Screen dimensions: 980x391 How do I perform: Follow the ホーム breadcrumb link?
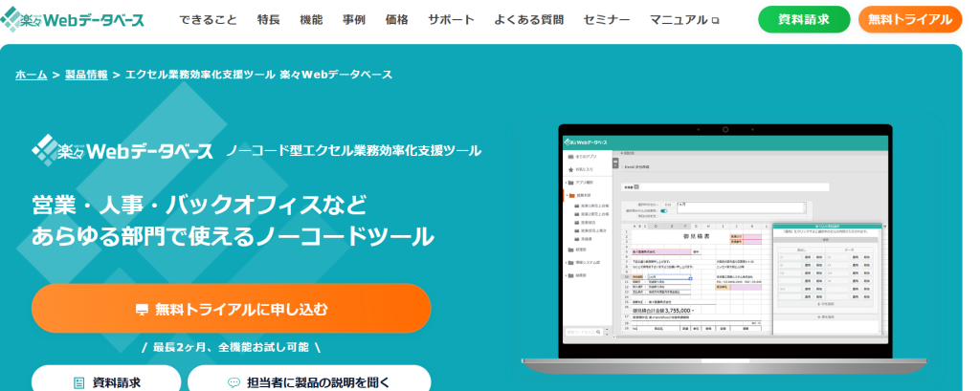tap(32, 75)
